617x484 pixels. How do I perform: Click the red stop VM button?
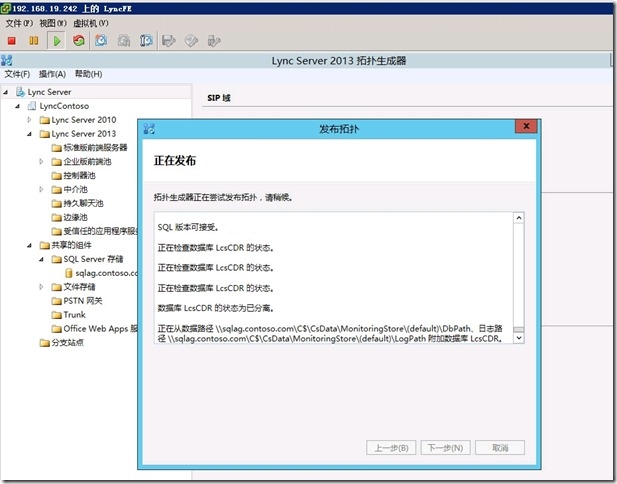point(12,41)
